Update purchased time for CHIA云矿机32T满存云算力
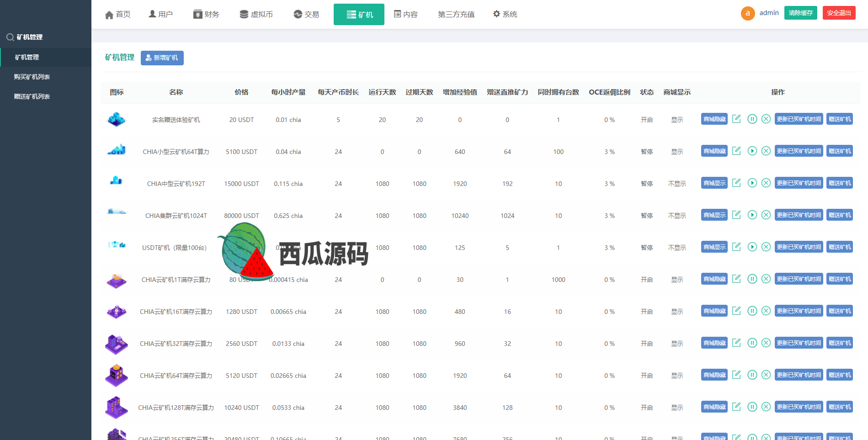The height and width of the screenshot is (440, 868). coord(799,343)
